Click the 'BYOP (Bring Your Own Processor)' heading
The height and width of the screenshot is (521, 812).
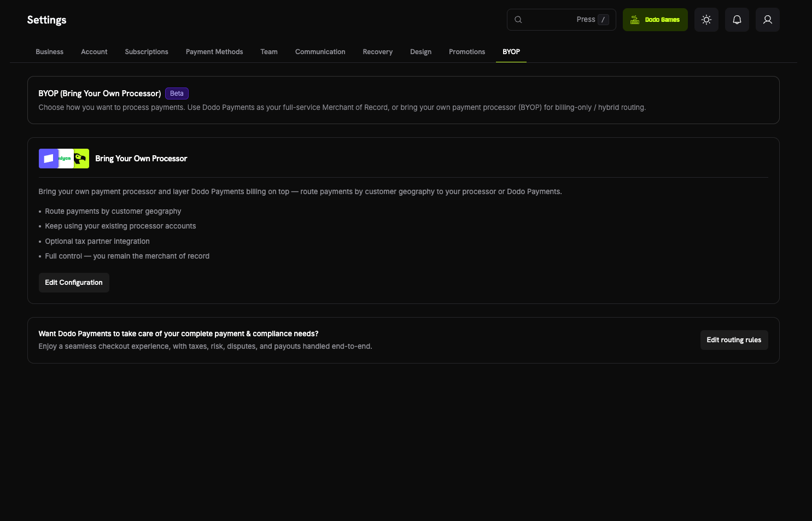tap(100, 93)
